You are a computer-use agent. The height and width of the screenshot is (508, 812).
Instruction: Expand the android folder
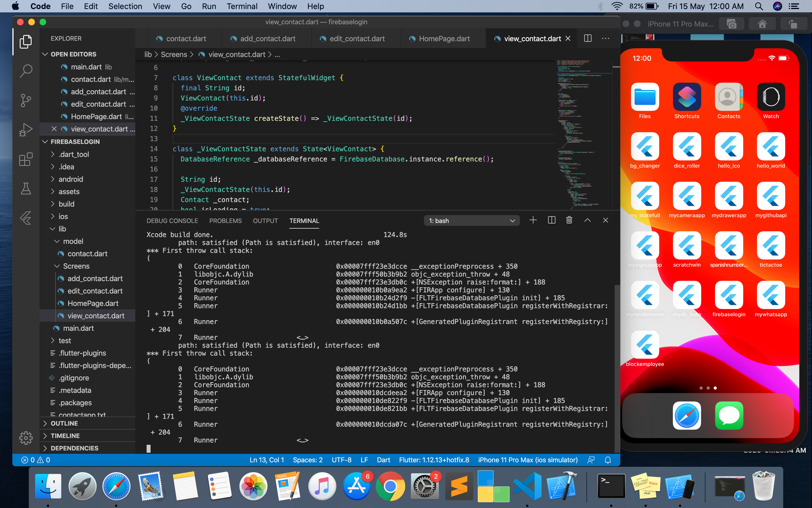[71, 179]
